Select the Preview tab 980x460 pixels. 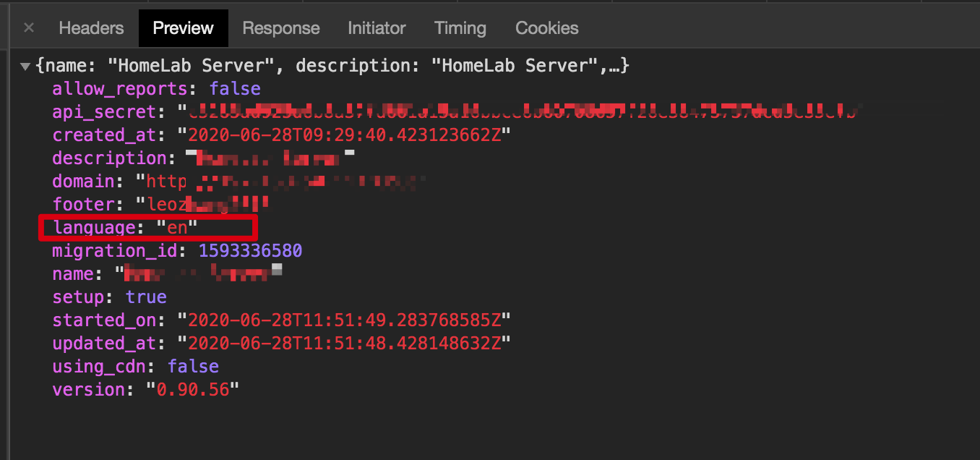183,27
